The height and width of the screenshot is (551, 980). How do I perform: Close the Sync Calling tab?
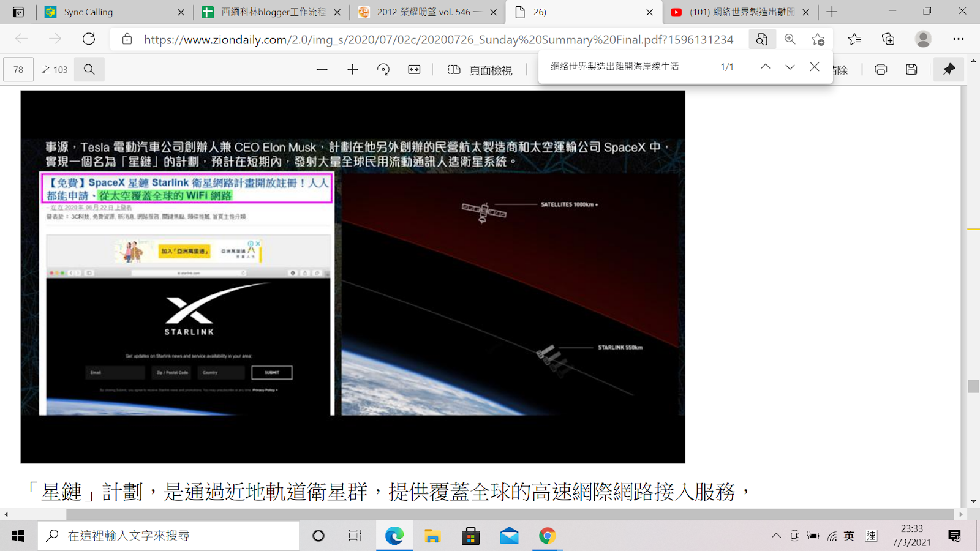click(x=181, y=12)
